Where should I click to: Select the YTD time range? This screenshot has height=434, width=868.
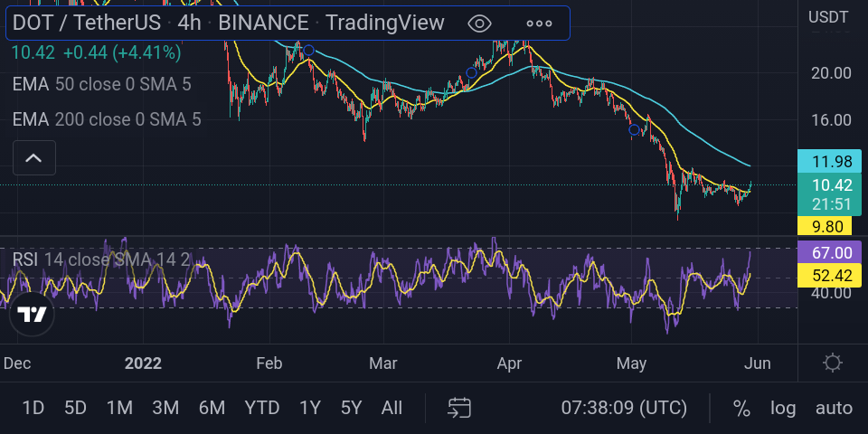coord(262,409)
